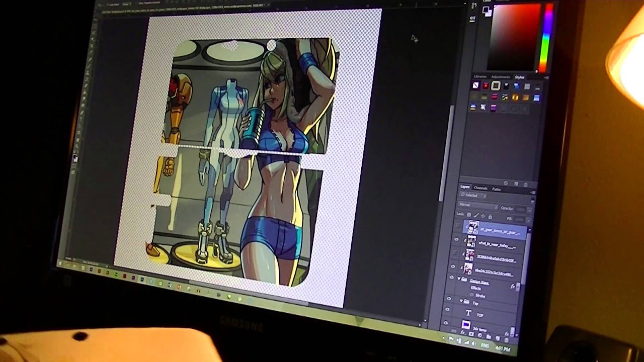Click the thumbnail of the highlighted layer
This screenshot has width=644, height=362.
473,227
